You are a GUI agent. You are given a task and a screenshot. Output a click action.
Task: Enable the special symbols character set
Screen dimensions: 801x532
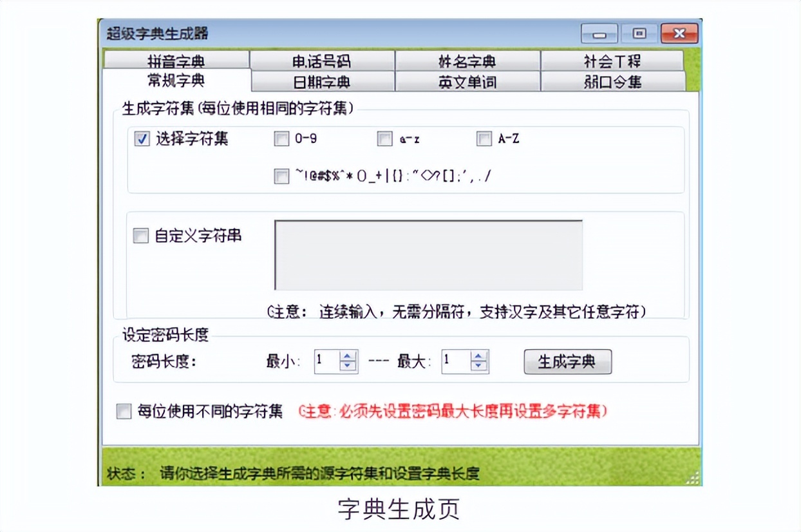[281, 176]
